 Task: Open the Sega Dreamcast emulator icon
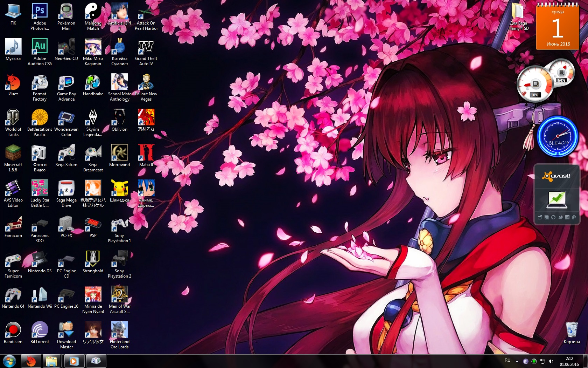(93, 158)
